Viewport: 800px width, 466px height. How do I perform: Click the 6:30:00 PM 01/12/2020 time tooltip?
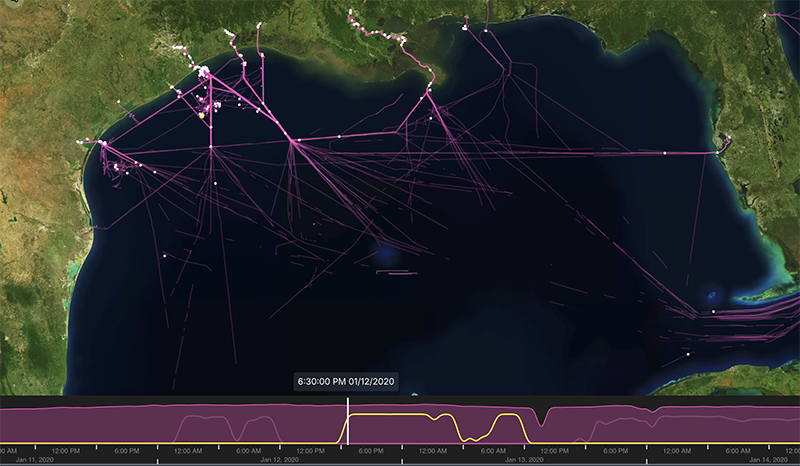pyautogui.click(x=346, y=381)
